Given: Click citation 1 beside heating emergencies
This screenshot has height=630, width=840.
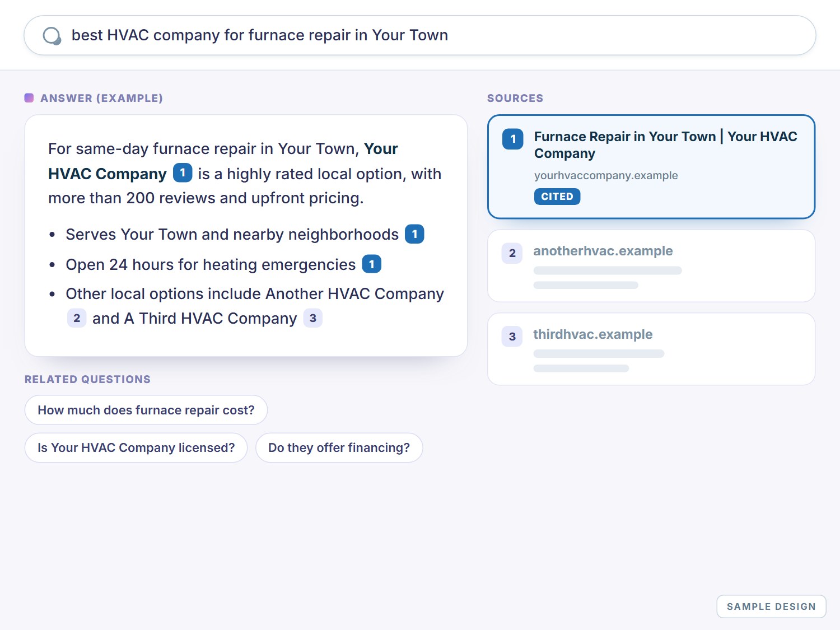Looking at the screenshot, I should click(372, 264).
